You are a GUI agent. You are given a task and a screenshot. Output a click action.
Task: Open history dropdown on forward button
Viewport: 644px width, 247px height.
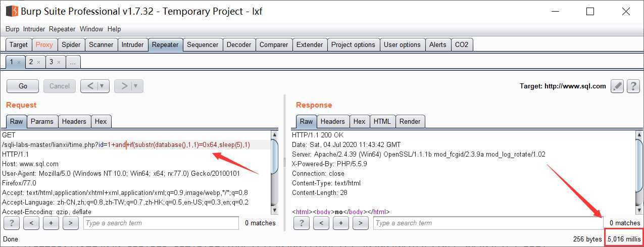136,86
